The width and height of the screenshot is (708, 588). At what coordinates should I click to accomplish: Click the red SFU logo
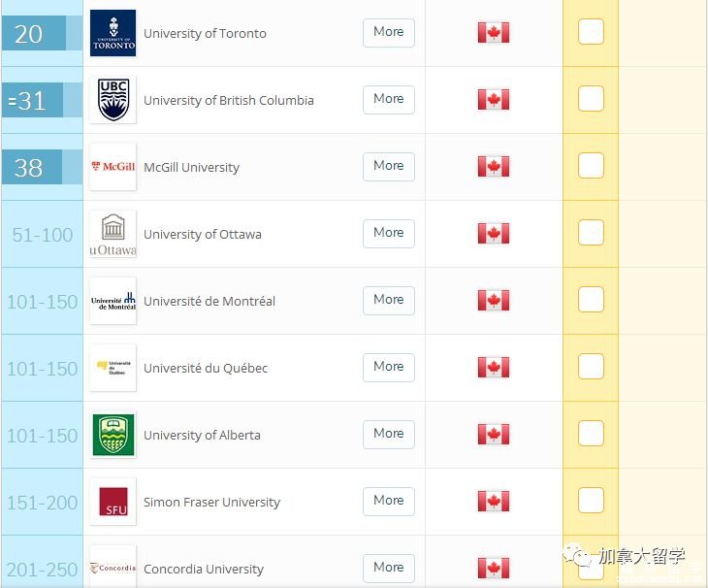pos(113,502)
